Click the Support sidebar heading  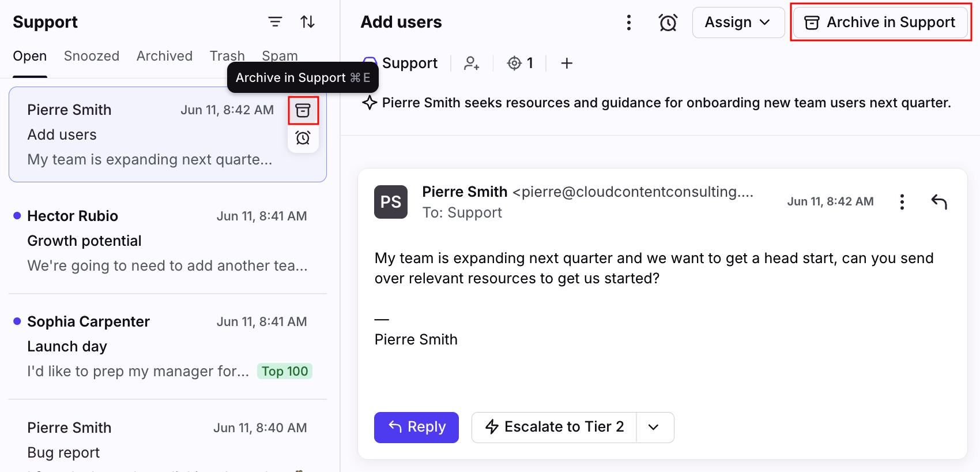coord(45,22)
